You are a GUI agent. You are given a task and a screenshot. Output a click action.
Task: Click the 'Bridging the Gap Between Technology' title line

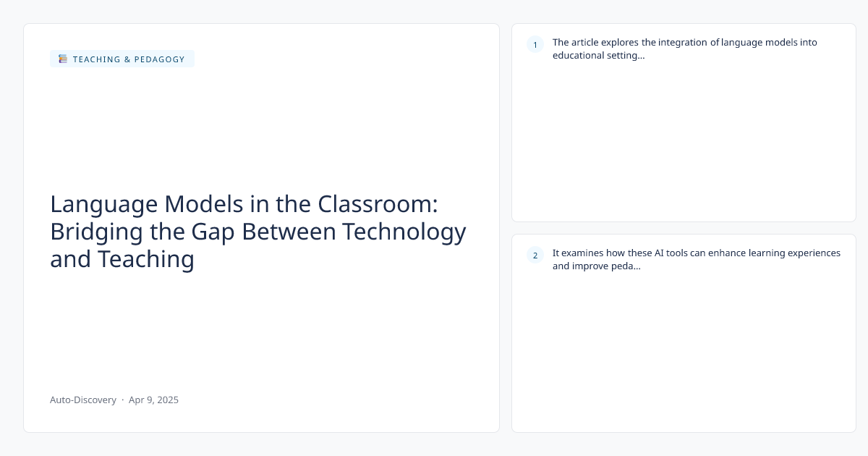tap(258, 232)
